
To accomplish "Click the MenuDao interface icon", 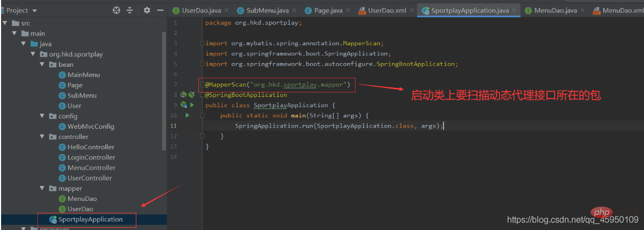I will [62, 199].
